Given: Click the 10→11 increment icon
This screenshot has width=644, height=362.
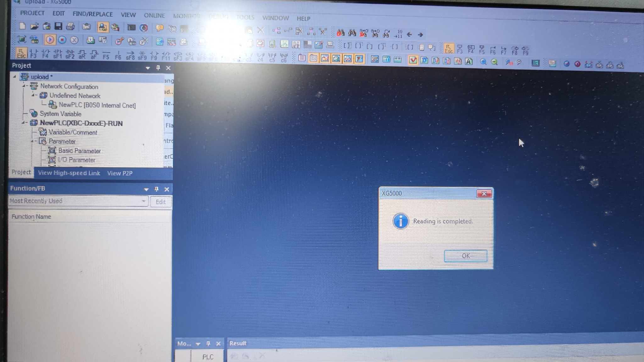Looking at the screenshot, I should (398, 34).
